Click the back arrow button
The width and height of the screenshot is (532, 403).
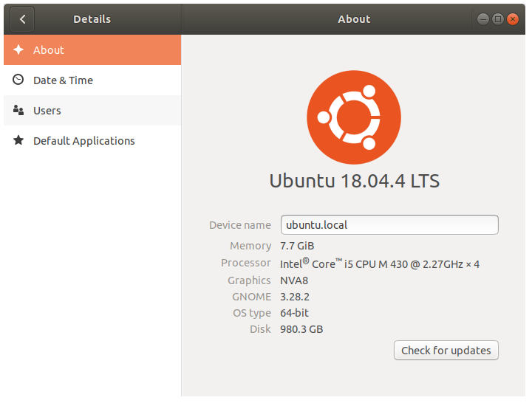[x=22, y=19]
